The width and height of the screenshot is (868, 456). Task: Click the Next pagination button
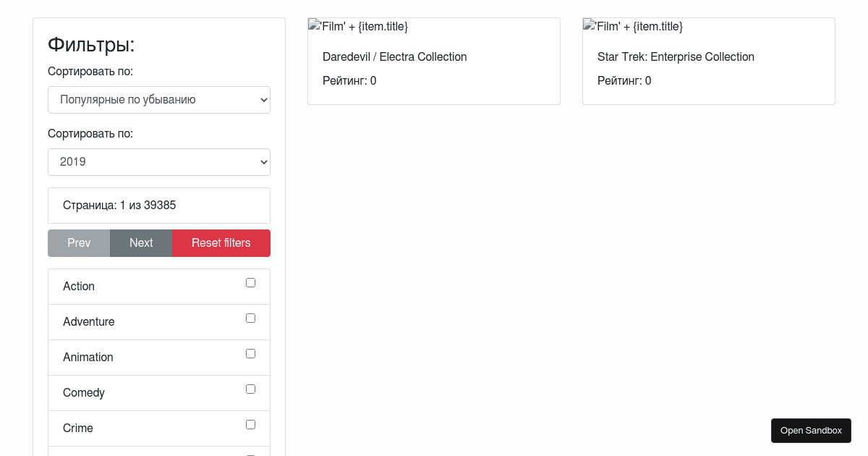coord(141,242)
